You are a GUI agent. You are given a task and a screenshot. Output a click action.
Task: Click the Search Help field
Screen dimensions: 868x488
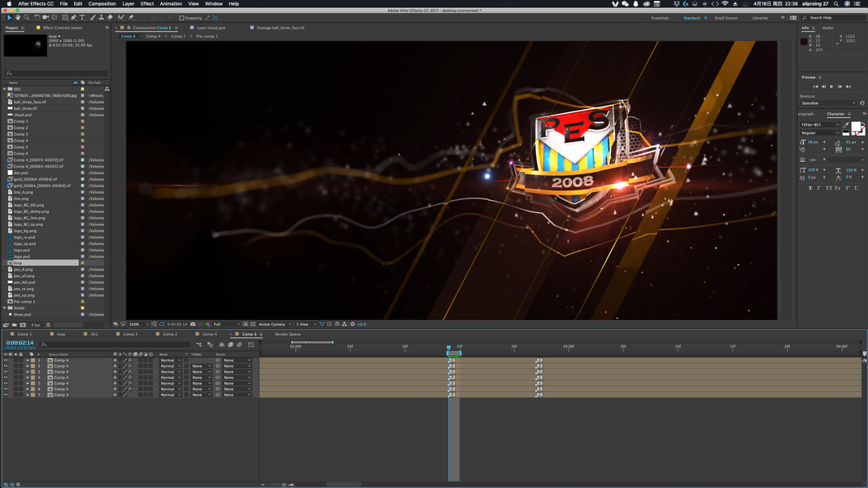(x=832, y=18)
